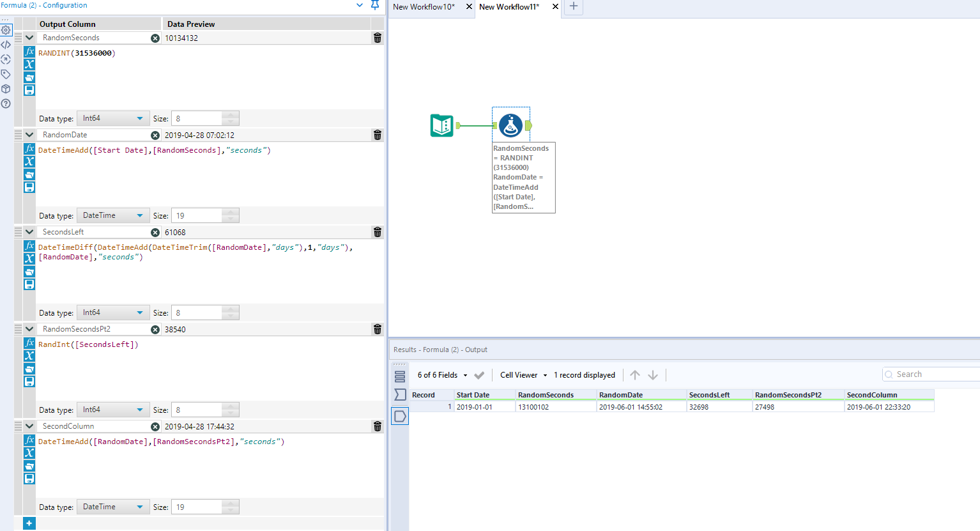
Task: Open a new workflow tab
Action: click(574, 6)
